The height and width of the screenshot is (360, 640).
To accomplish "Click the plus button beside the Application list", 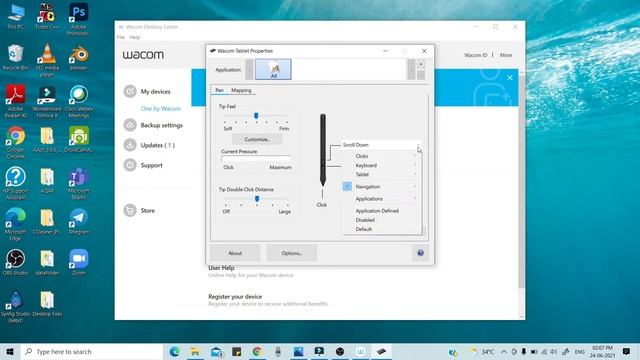I will point(421,64).
